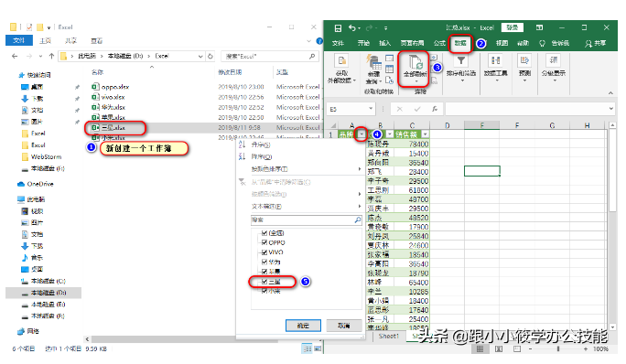Click the 登录 sign-in button
Viewport: 626px width, 364px height.
pyautogui.click(x=513, y=27)
